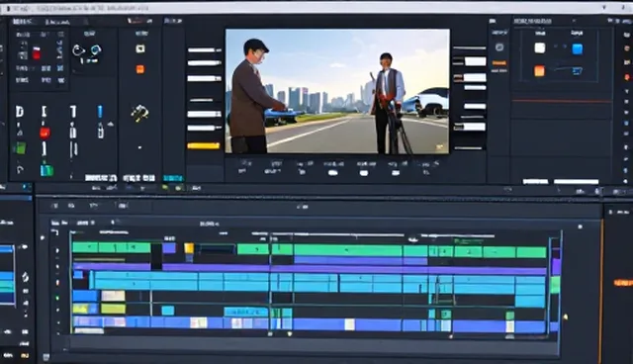The height and width of the screenshot is (364, 633).
Task: Expand the small arrow at window title bar right
Action: pyautogui.click(x=604, y=7)
